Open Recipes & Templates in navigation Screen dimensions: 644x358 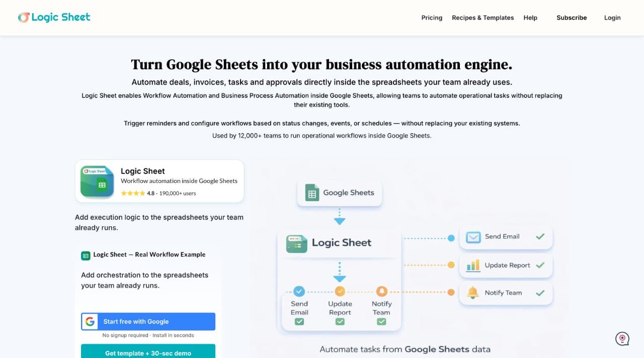click(483, 18)
